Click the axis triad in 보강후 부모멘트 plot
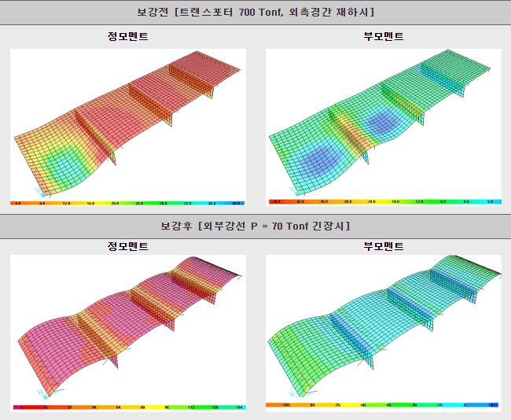Viewport: 511px width, 420px height. coord(292,393)
